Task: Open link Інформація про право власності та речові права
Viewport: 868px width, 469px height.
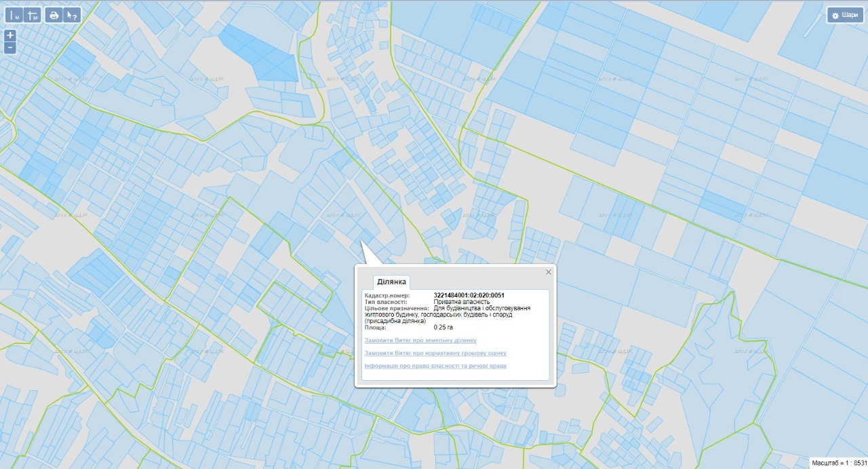Action: (435, 366)
